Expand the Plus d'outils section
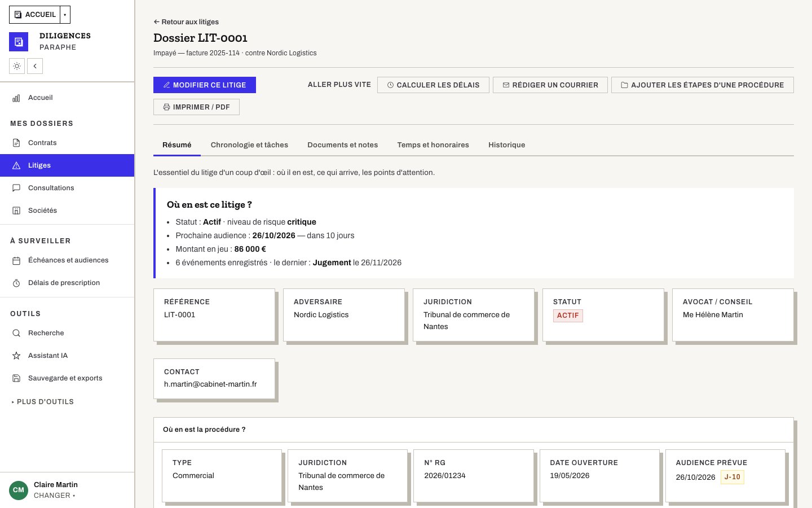 coord(43,402)
